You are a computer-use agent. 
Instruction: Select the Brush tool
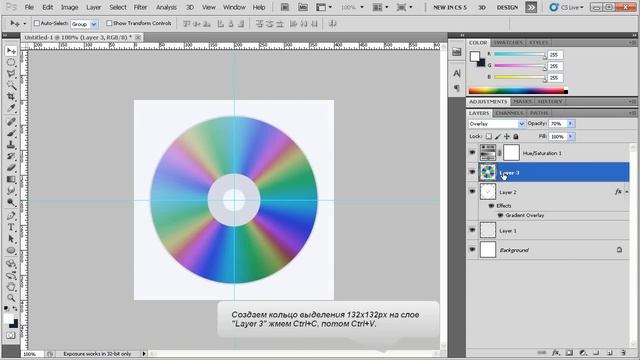pyautogui.click(x=11, y=133)
